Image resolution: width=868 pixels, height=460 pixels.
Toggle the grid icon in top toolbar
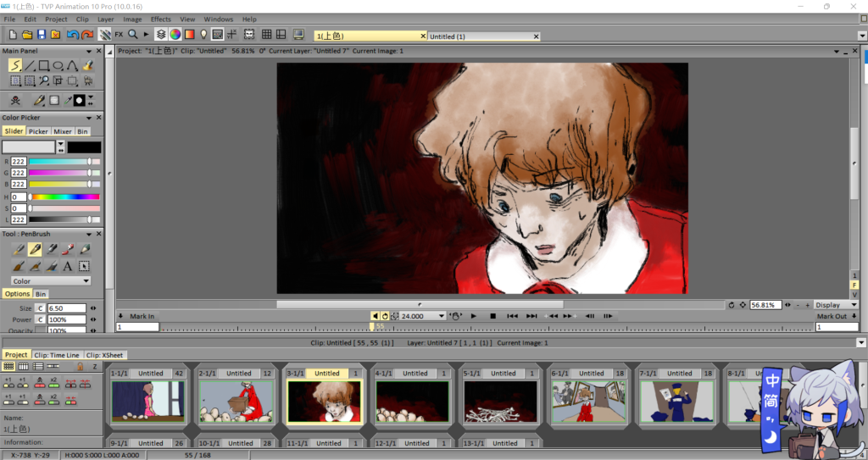pos(267,35)
